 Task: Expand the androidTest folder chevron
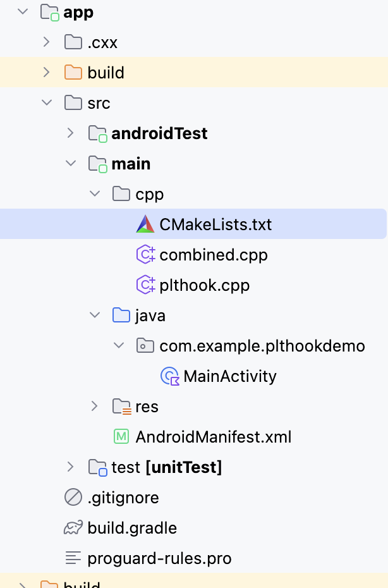(x=70, y=133)
